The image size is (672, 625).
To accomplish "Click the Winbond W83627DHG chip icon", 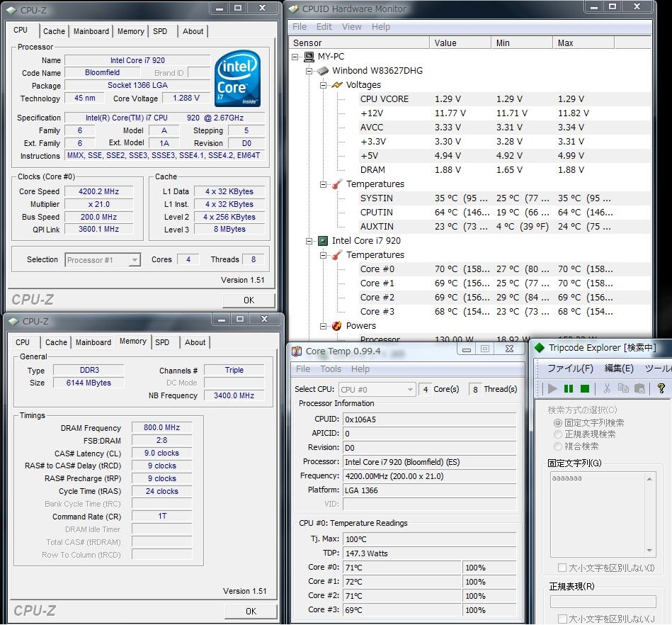I will (x=323, y=71).
